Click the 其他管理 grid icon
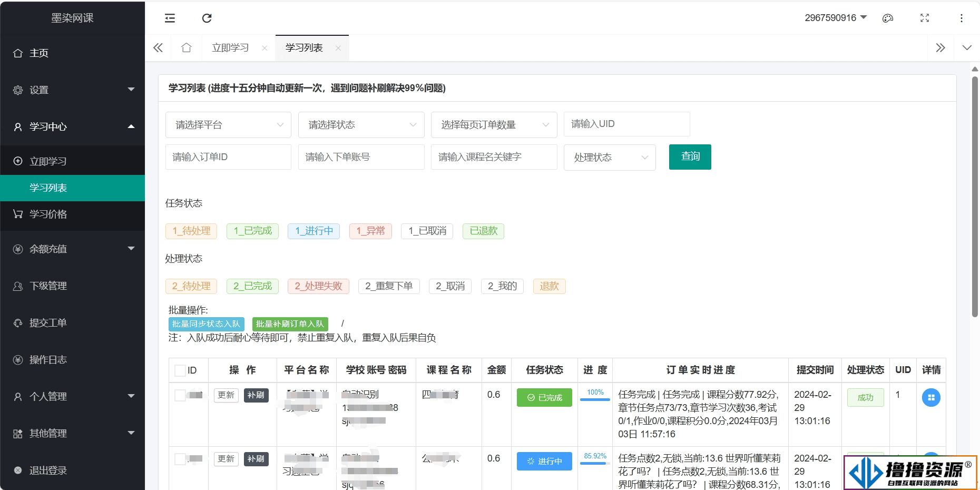 tap(18, 434)
